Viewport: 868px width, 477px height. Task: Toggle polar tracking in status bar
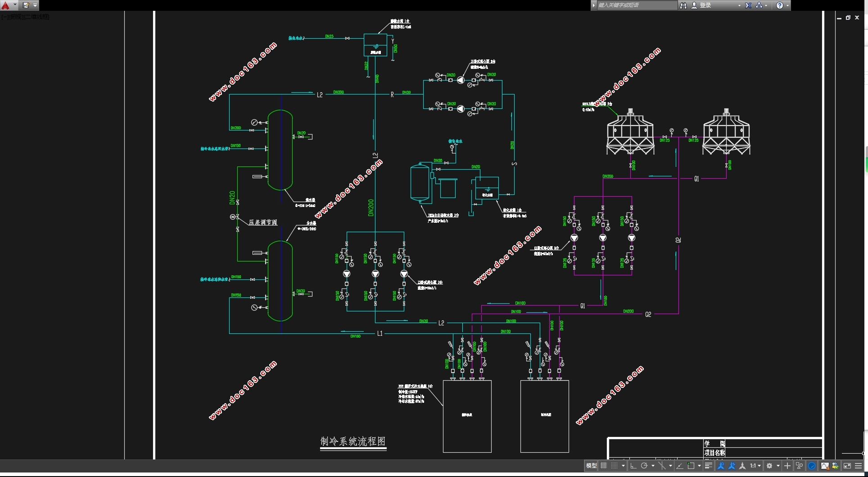coord(644,466)
